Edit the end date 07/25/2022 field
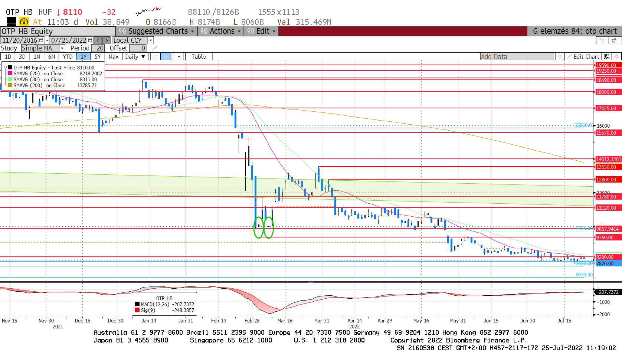 pyautogui.click(x=68, y=40)
